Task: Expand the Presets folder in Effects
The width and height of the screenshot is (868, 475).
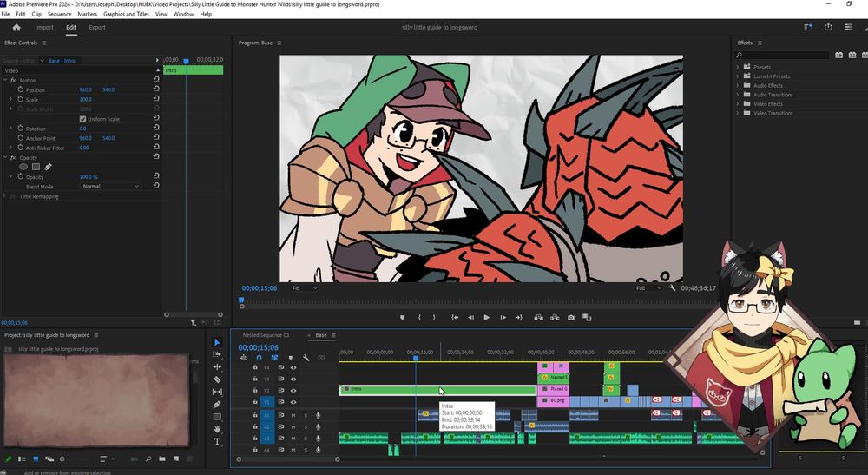Action: (x=737, y=67)
